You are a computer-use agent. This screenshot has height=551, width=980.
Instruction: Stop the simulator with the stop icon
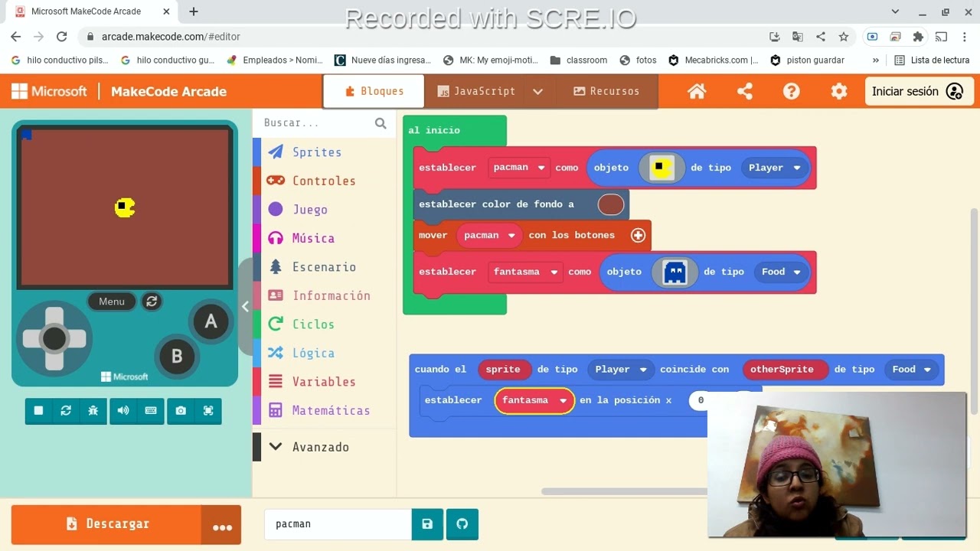38,411
